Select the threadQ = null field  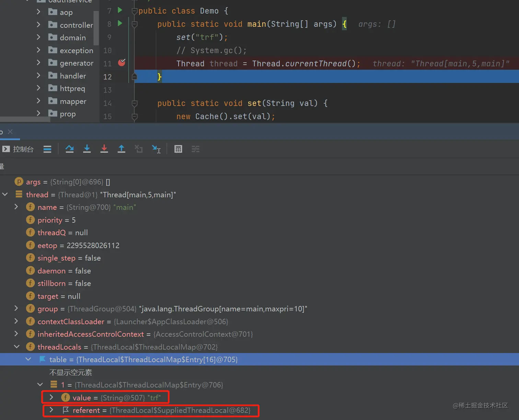[x=57, y=232]
